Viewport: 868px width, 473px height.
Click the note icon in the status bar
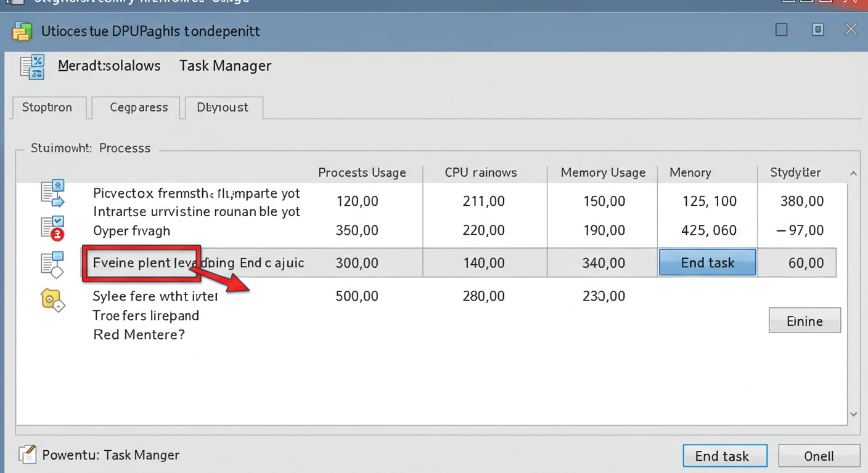[27, 454]
